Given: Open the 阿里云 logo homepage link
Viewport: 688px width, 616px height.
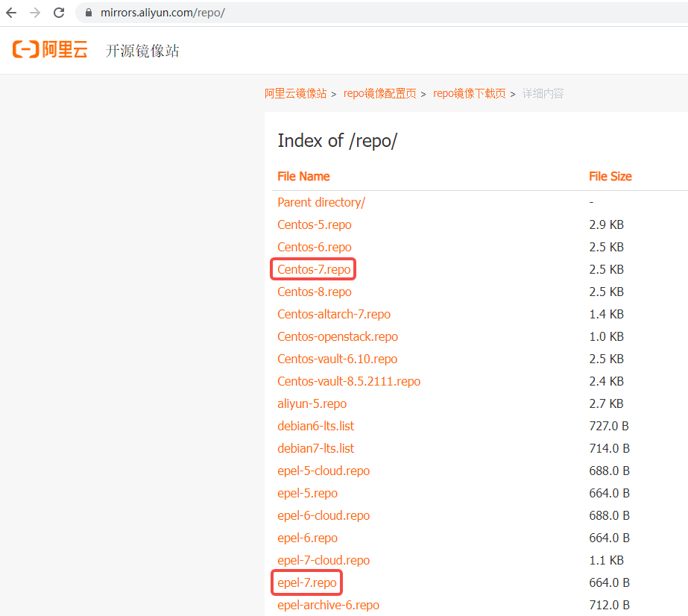Looking at the screenshot, I should [50, 50].
